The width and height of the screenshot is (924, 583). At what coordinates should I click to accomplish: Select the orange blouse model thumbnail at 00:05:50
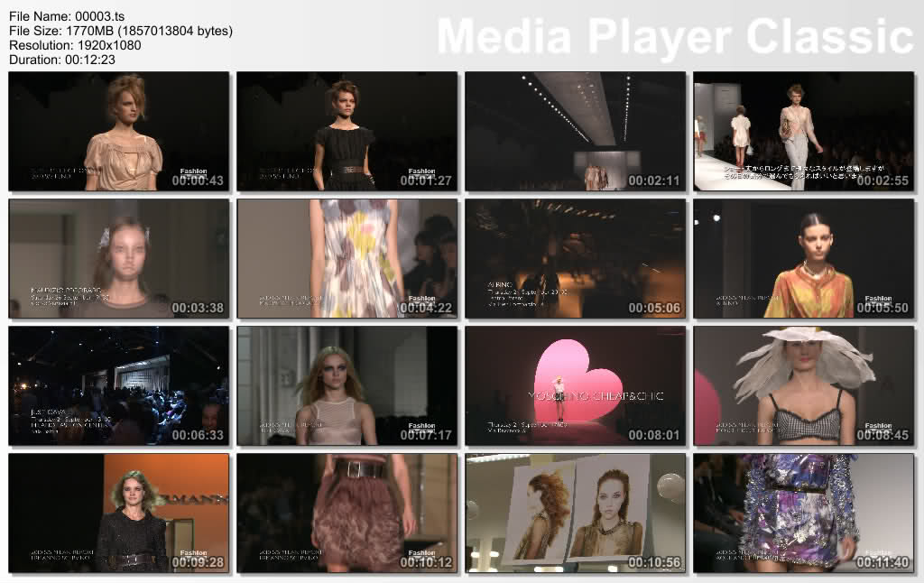click(x=804, y=259)
